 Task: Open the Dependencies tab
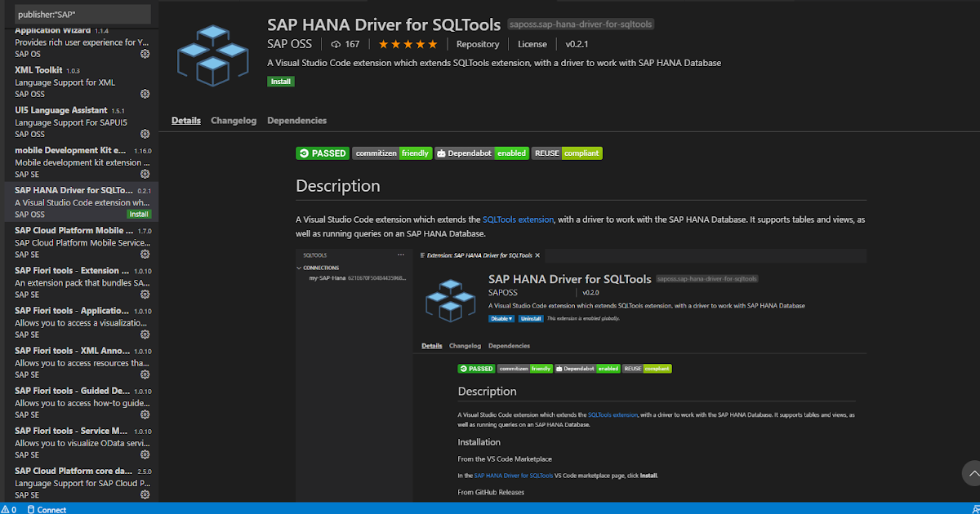point(296,121)
